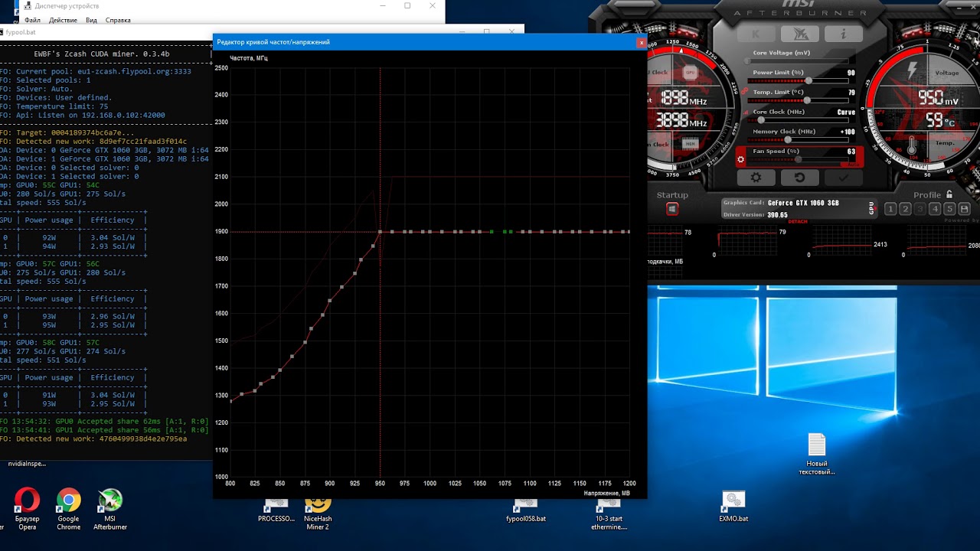Click the Memory Clock '+100' value

(848, 132)
